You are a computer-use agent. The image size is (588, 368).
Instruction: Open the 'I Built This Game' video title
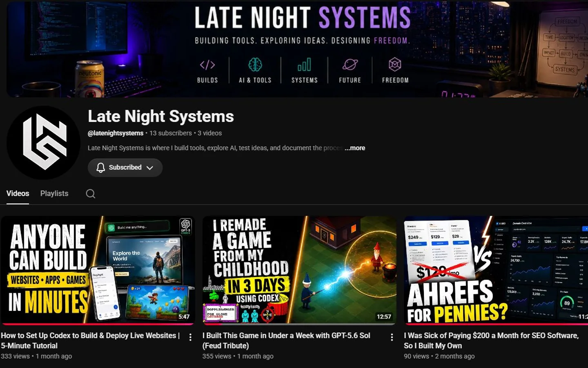click(286, 340)
